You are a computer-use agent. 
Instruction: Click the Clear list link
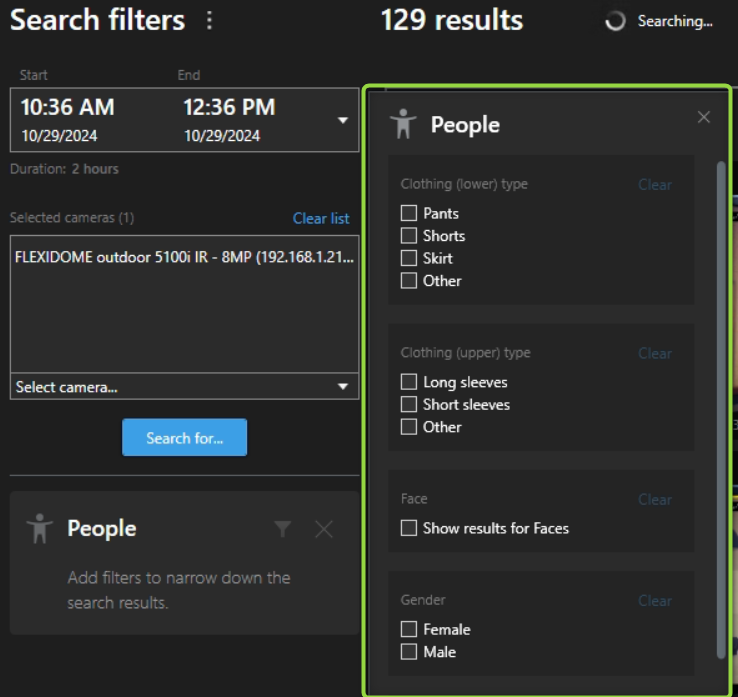pos(321,218)
